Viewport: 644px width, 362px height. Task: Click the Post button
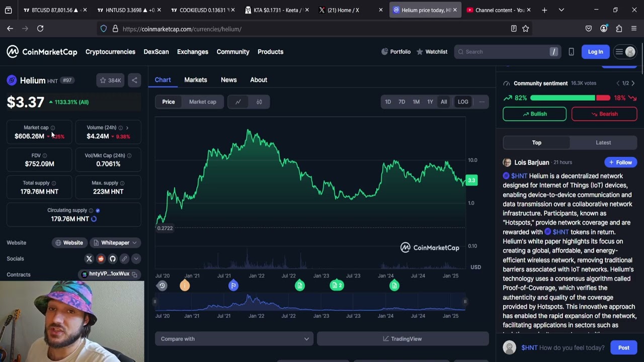coord(623,348)
